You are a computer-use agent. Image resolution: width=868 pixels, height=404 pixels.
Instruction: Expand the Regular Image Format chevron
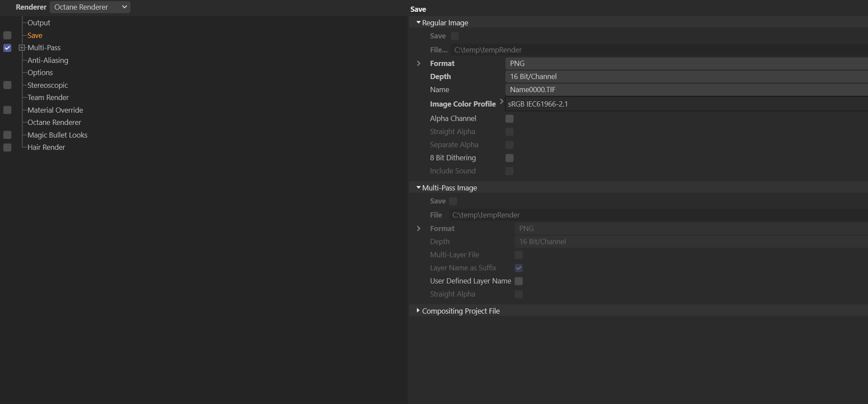419,63
